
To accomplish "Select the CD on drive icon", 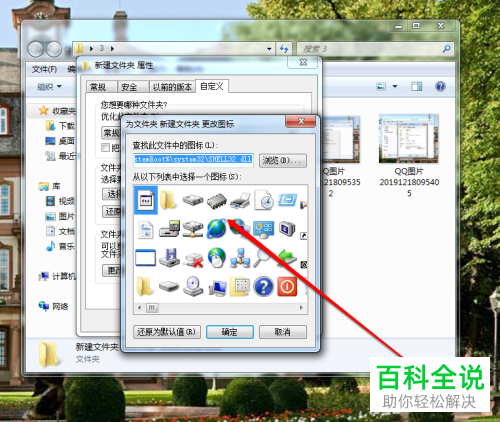I will [193, 286].
